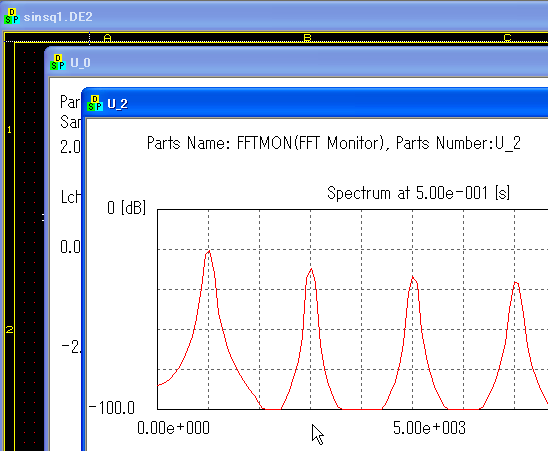Select row marker 2 on left ruler
Image resolution: width=548 pixels, height=451 pixels.
point(9,329)
